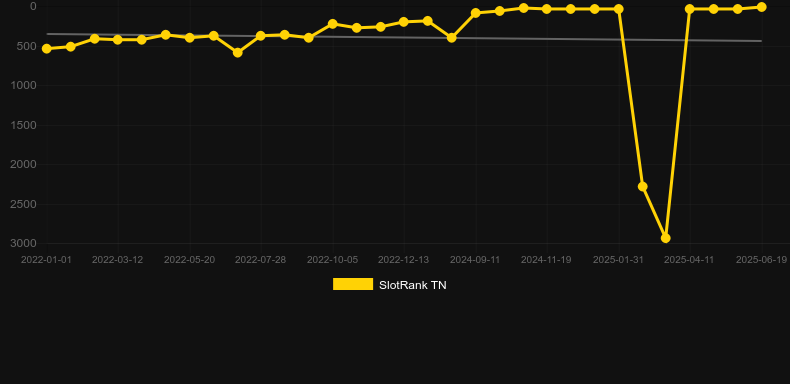The width and height of the screenshot is (790, 384).
Task: Click the first data point at 2022-01-01
Action: pyautogui.click(x=47, y=49)
